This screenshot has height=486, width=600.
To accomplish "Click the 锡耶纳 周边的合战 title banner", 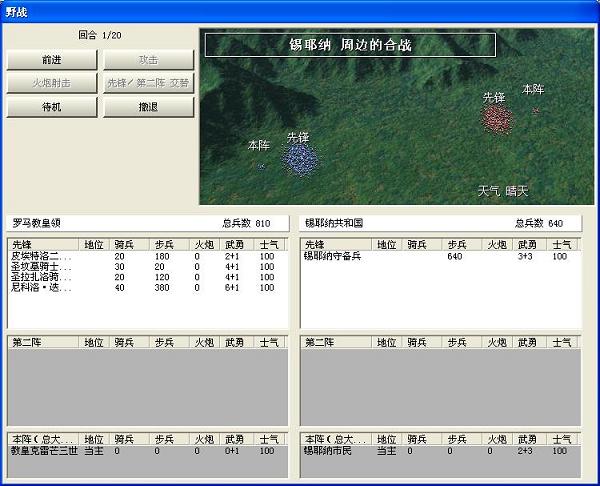I will (x=351, y=45).
